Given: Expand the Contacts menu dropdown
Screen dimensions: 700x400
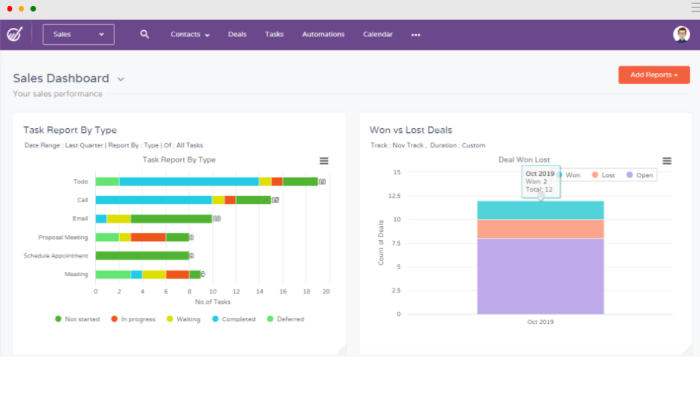Looking at the screenshot, I should (x=190, y=34).
